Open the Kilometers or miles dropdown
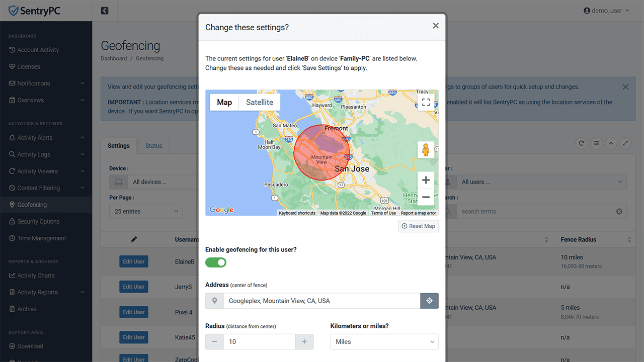 [384, 341]
